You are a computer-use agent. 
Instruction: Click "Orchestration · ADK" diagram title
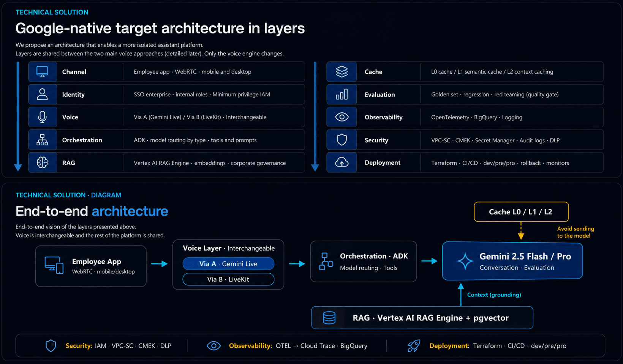pyautogui.click(x=374, y=256)
